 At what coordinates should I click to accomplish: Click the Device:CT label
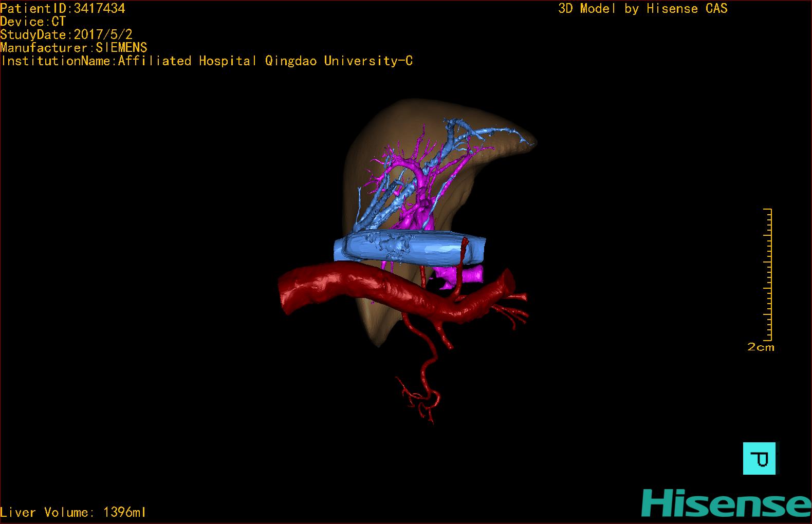[x=33, y=22]
